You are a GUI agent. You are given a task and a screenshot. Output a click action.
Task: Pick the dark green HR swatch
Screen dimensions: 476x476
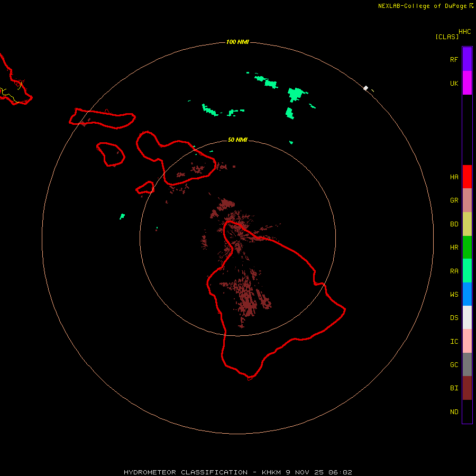[x=467, y=248]
